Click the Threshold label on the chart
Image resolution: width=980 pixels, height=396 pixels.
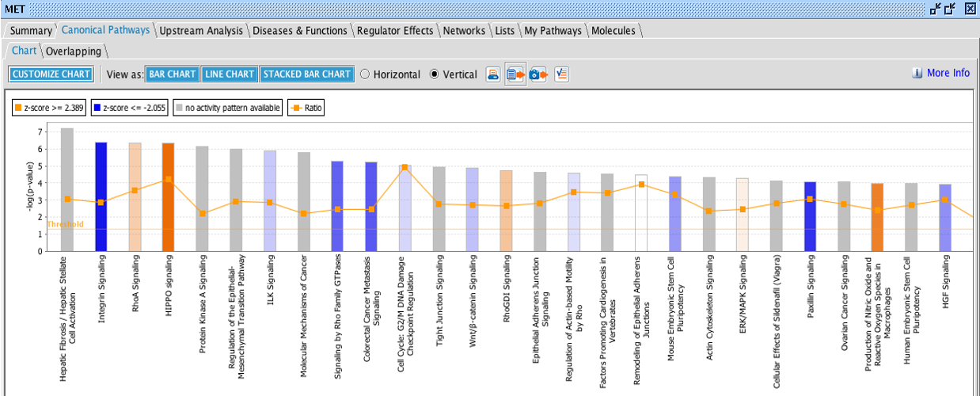point(66,224)
